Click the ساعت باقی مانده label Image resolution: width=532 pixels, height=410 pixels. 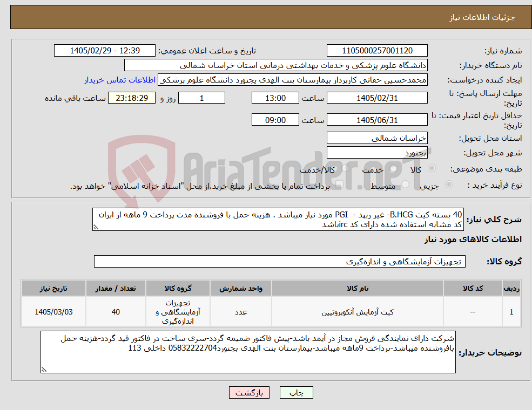point(75,98)
